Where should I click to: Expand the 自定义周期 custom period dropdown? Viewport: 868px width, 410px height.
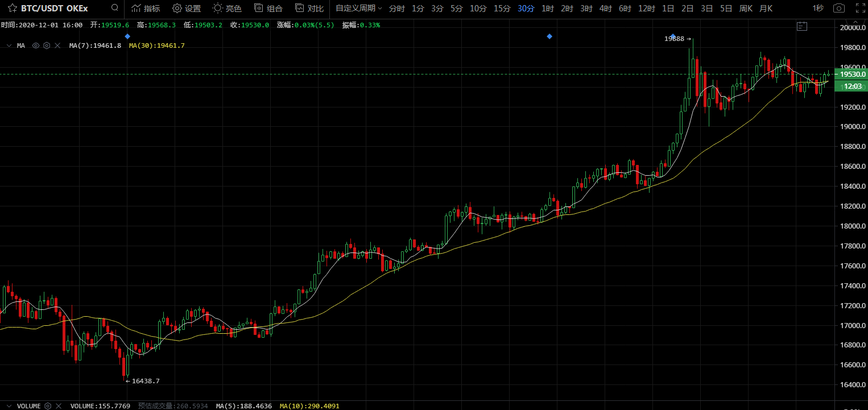tap(358, 9)
